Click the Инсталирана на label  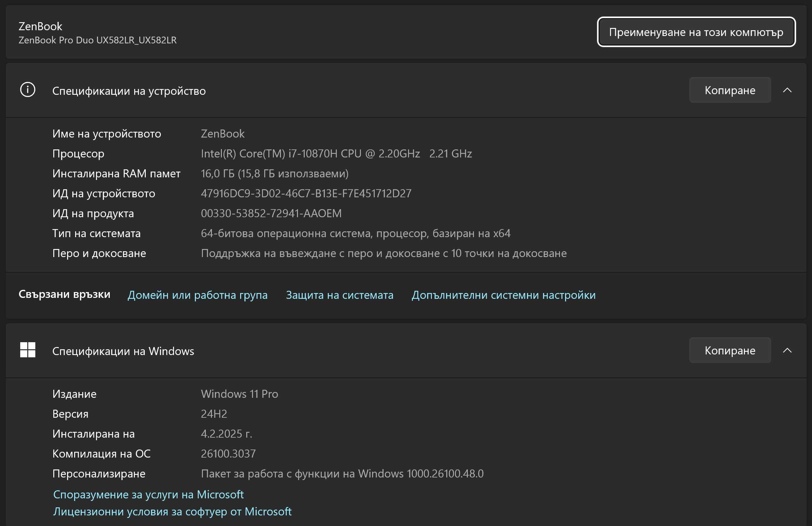[93, 434]
